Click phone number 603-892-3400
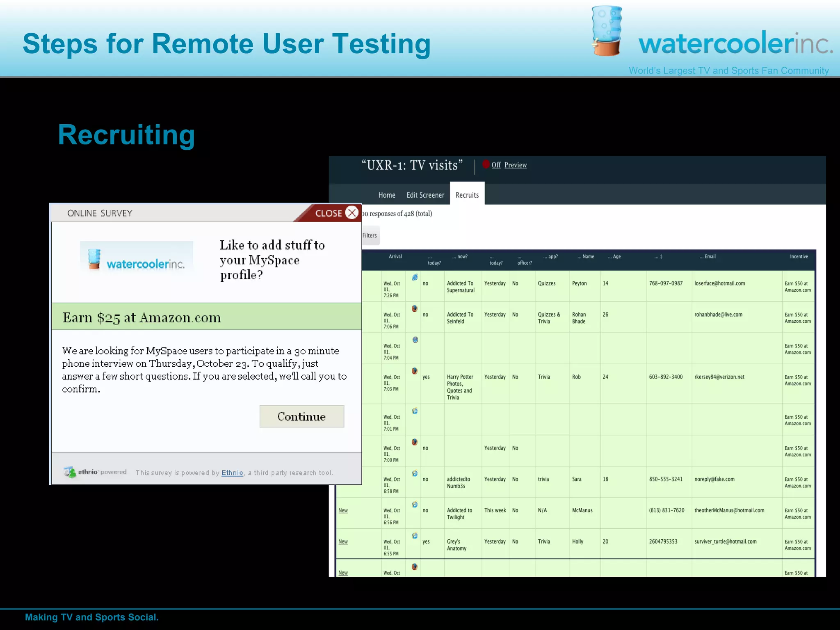The image size is (840, 630). point(666,377)
